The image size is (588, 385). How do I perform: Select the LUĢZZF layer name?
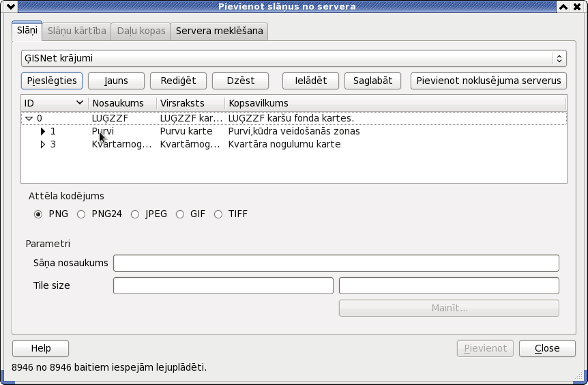tap(110, 119)
